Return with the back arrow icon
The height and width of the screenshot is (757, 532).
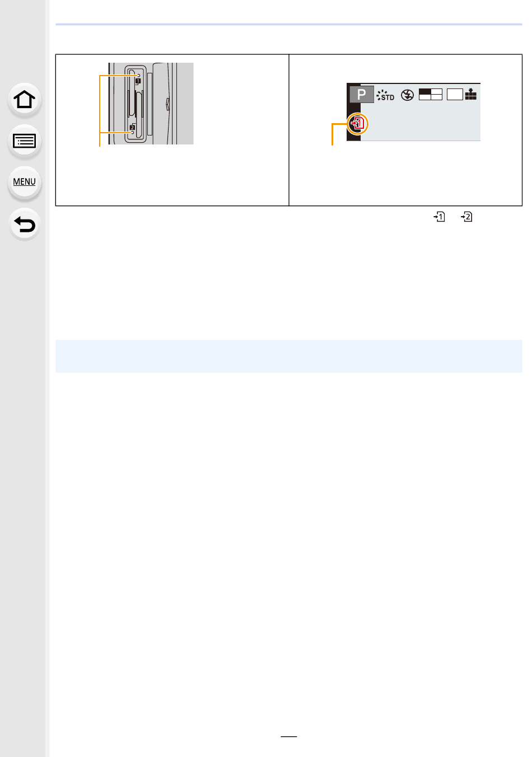24,225
